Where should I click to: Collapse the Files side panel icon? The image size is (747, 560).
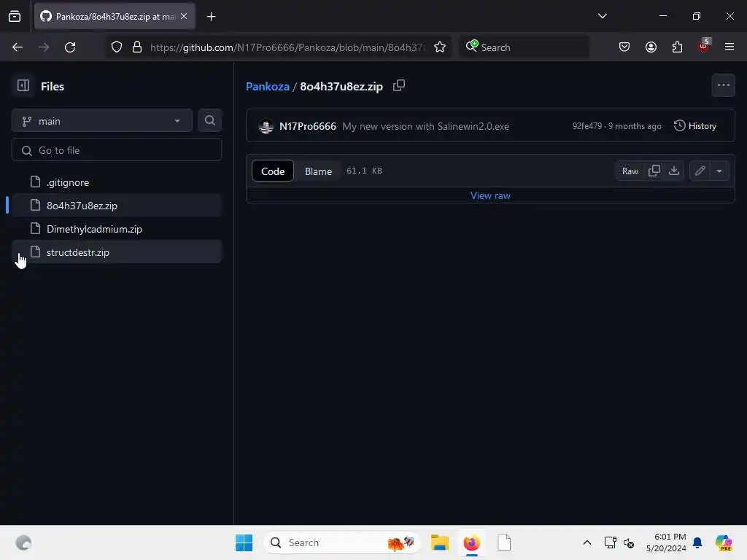(23, 86)
